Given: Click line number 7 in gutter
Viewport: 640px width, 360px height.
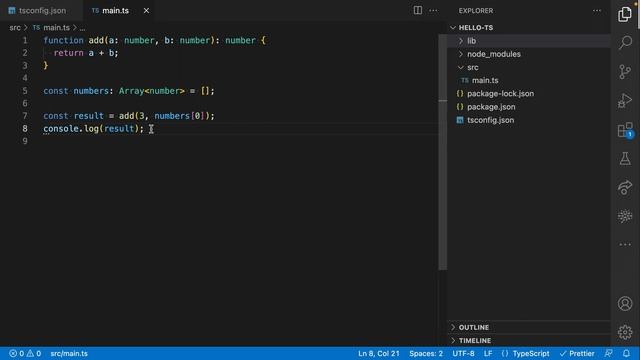Looking at the screenshot, I should [25, 116].
